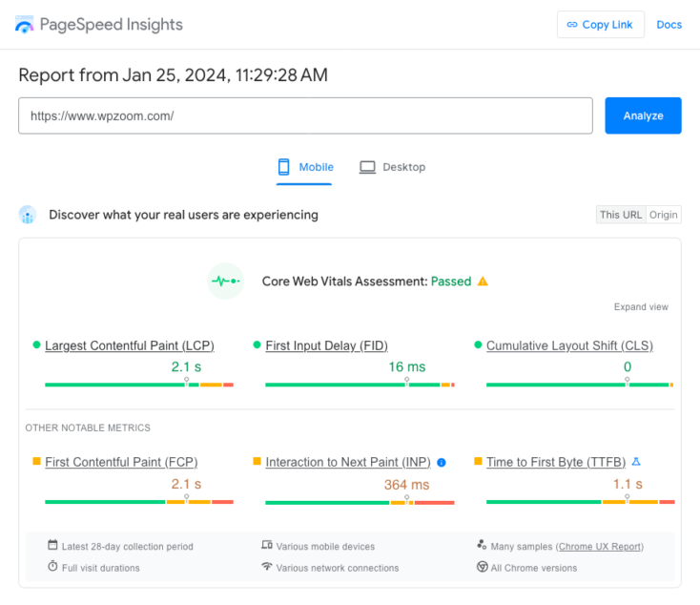Click the orange warning triangle beside Passed
The width and height of the screenshot is (700, 605).
point(483,282)
